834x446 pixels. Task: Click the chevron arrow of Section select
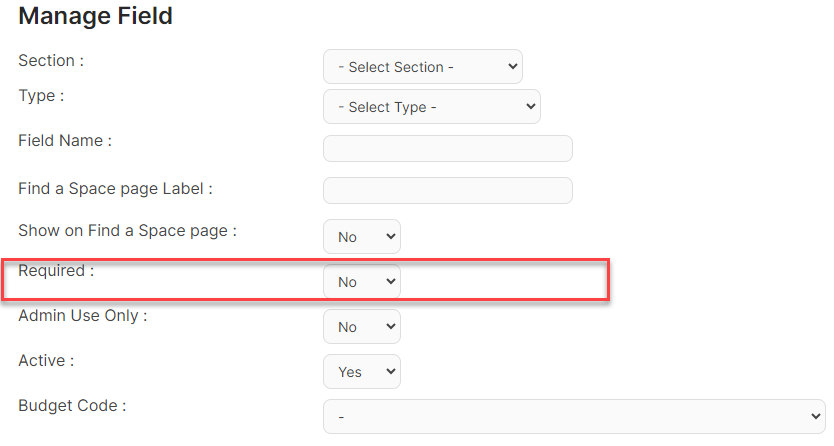point(512,66)
